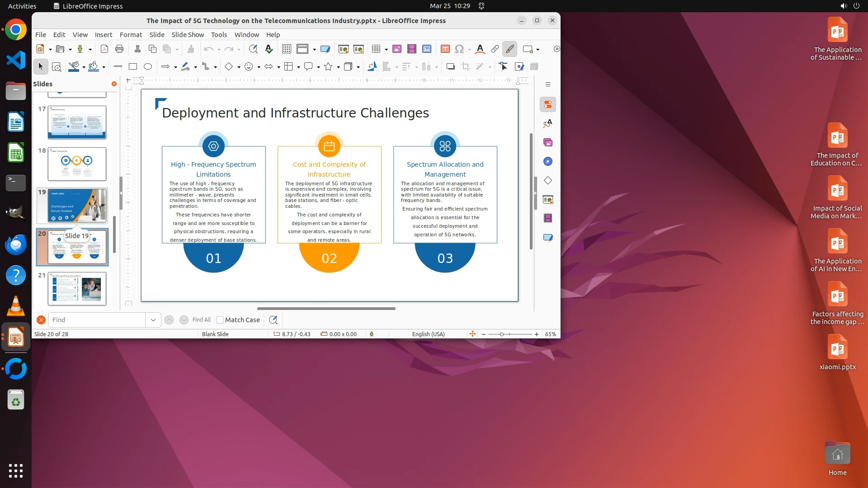Open sidebar Properties panel icon
This screenshot has width=868, height=488.
click(x=548, y=104)
